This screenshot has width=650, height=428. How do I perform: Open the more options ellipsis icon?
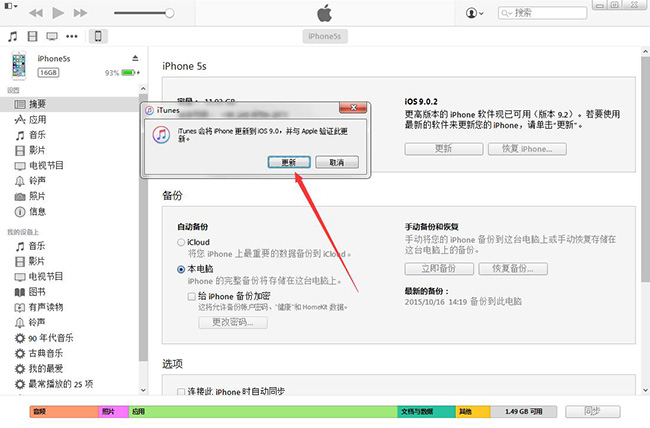pyautogui.click(x=72, y=36)
